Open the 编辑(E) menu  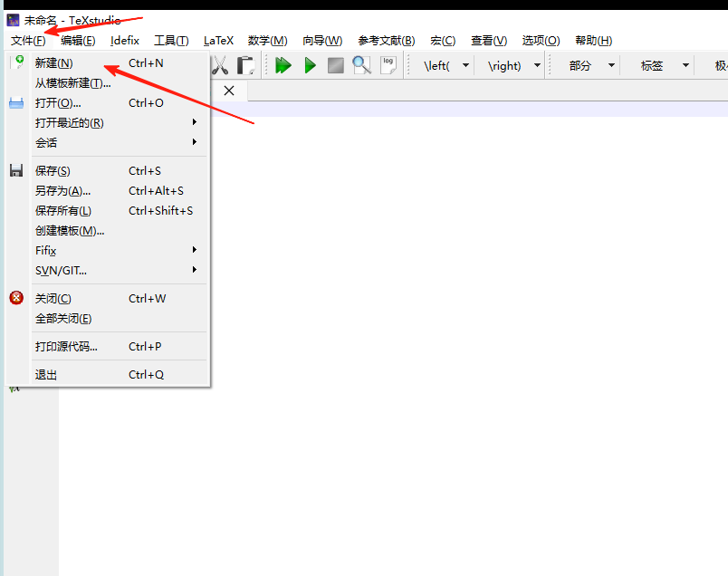point(78,41)
